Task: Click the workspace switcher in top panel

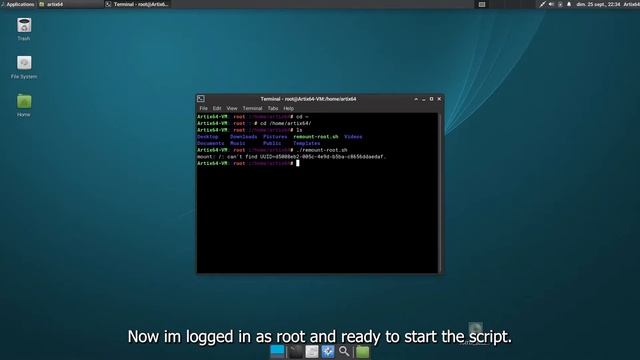Action: coord(482,4)
